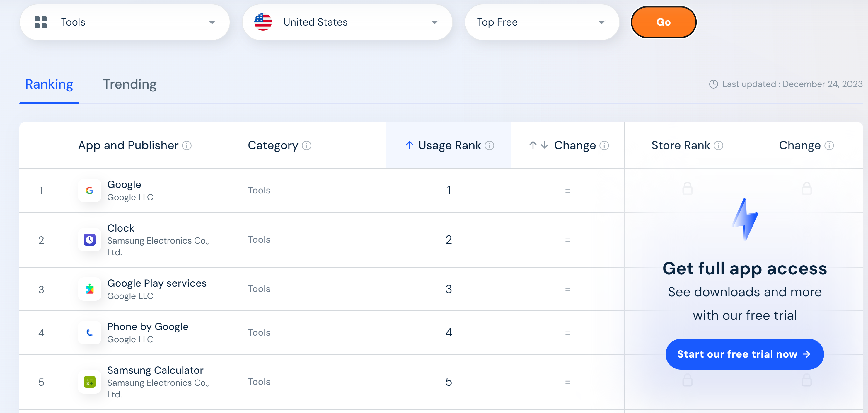The width and height of the screenshot is (868, 413).
Task: Click the lightning bolt icon above Get full app access
Action: [x=745, y=220]
